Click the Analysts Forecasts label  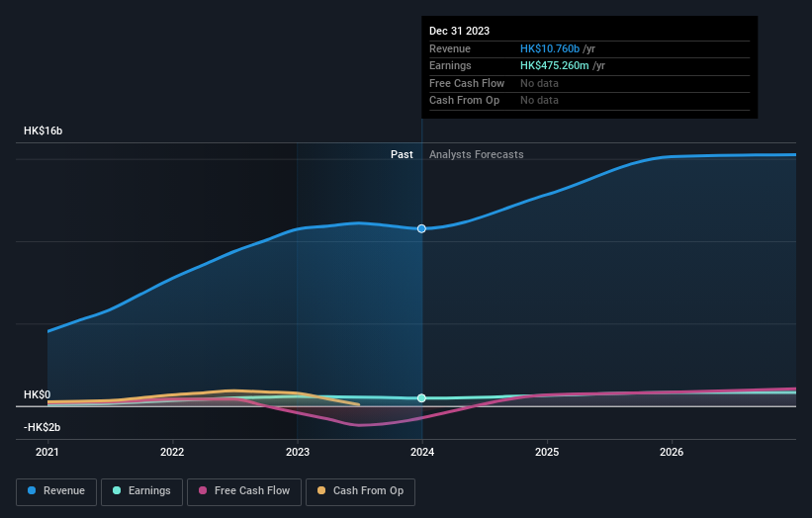pos(477,155)
